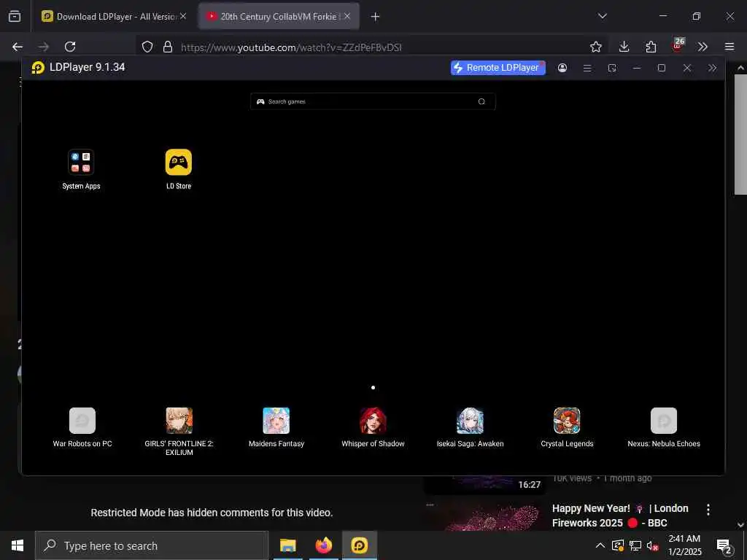Show more Firefox toolbar tools
This screenshot has height=560, width=747.
click(703, 47)
